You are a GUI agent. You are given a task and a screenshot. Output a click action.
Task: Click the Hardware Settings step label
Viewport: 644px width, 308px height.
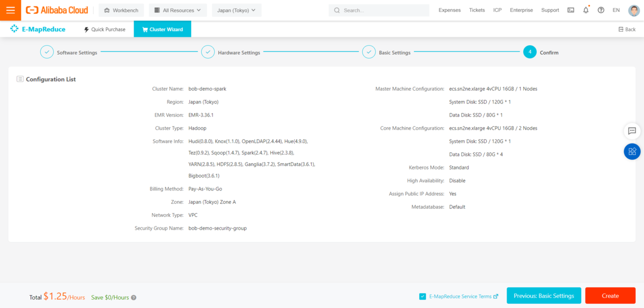point(239,53)
